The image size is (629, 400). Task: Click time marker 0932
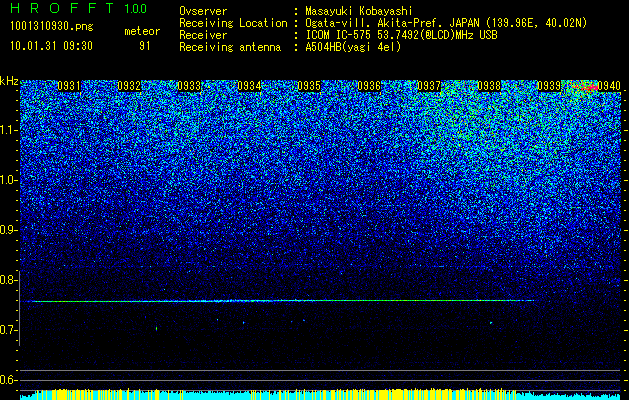click(x=129, y=86)
